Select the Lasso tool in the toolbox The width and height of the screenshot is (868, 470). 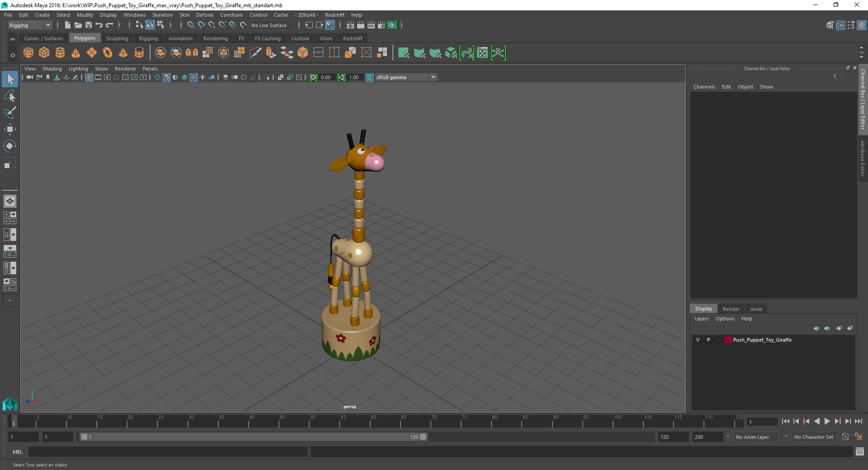click(10, 96)
